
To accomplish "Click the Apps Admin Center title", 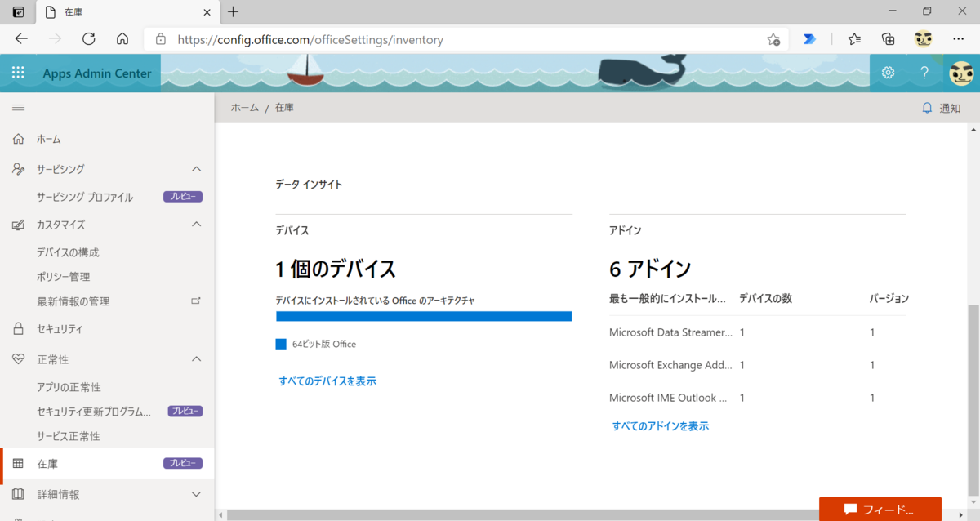I will 97,73.
